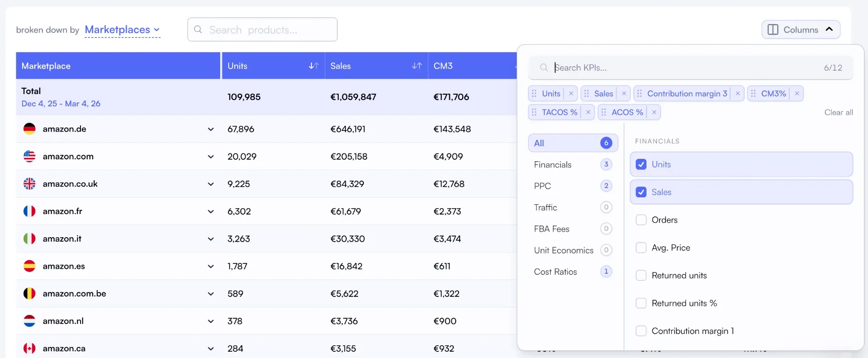Screen dimensions: 868x358
Task: Click the magnifier icon in Search KPIs box
Action: pyautogui.click(x=544, y=67)
